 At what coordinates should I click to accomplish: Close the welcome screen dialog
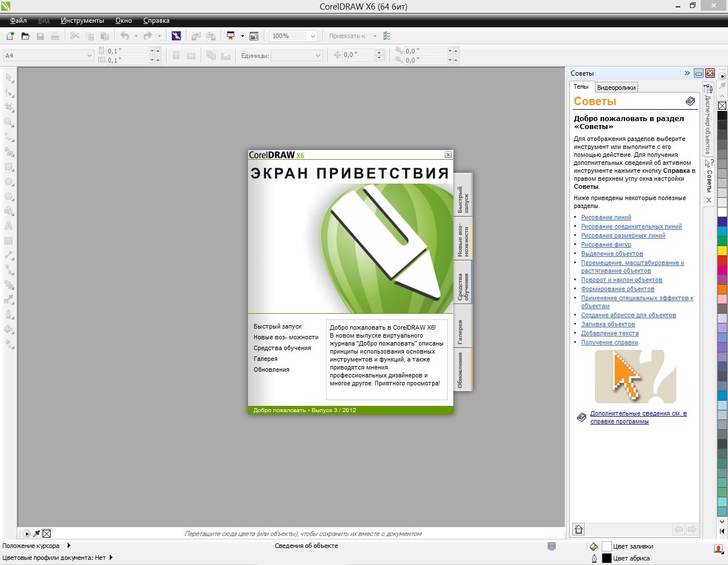(x=448, y=155)
